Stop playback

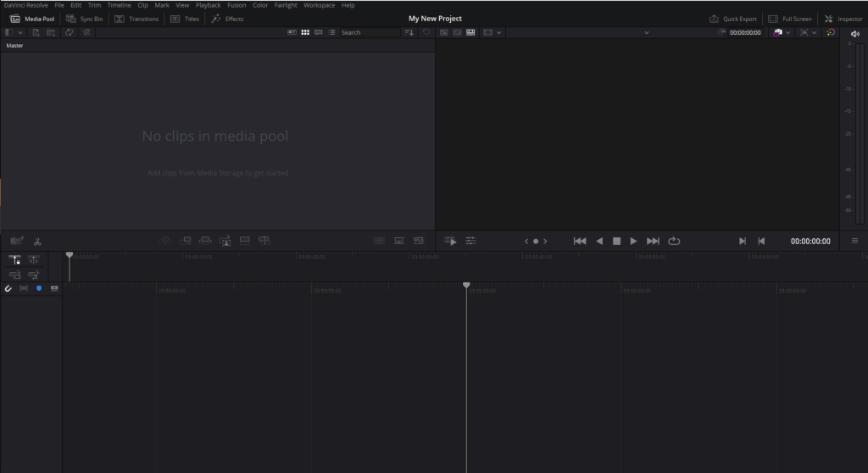coord(616,241)
